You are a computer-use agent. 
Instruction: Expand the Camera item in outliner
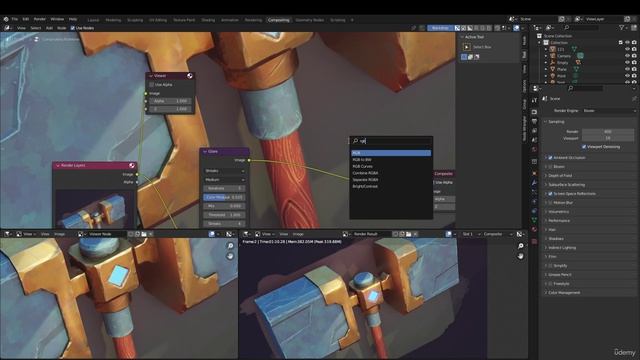click(546, 56)
